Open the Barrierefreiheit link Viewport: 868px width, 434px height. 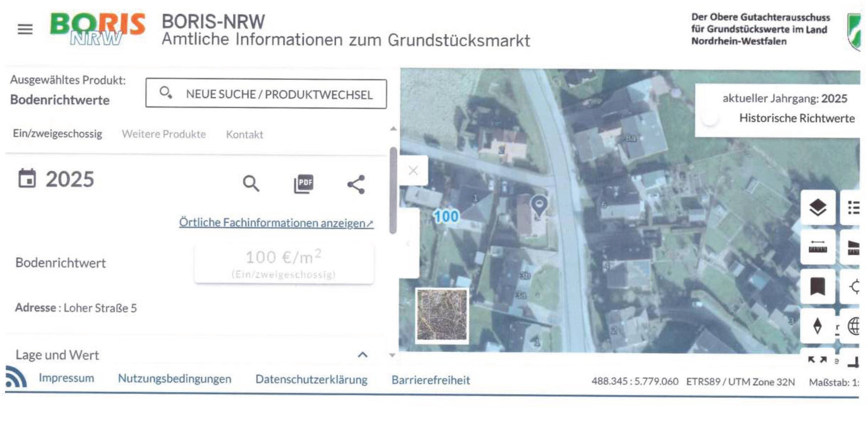coord(431,380)
